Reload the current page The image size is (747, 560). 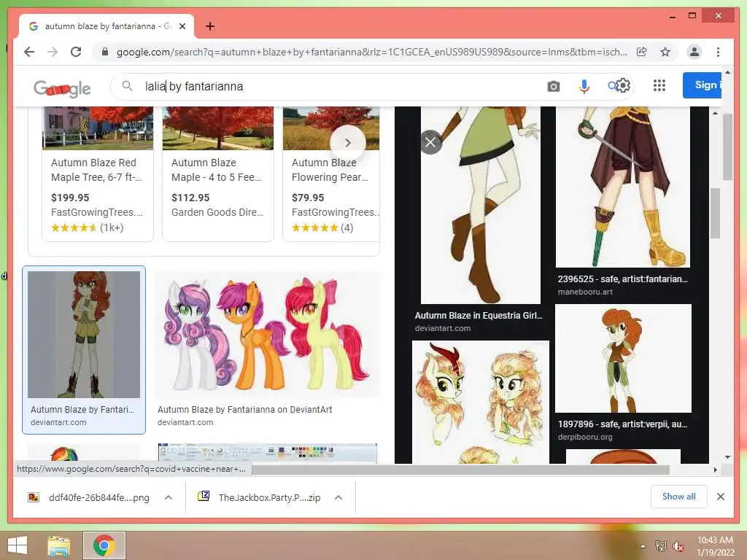click(x=76, y=52)
